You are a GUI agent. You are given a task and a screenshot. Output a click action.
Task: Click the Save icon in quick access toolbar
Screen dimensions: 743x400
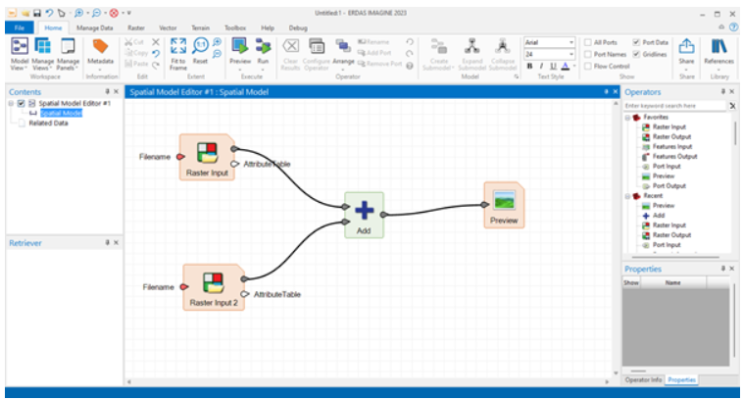click(x=37, y=13)
